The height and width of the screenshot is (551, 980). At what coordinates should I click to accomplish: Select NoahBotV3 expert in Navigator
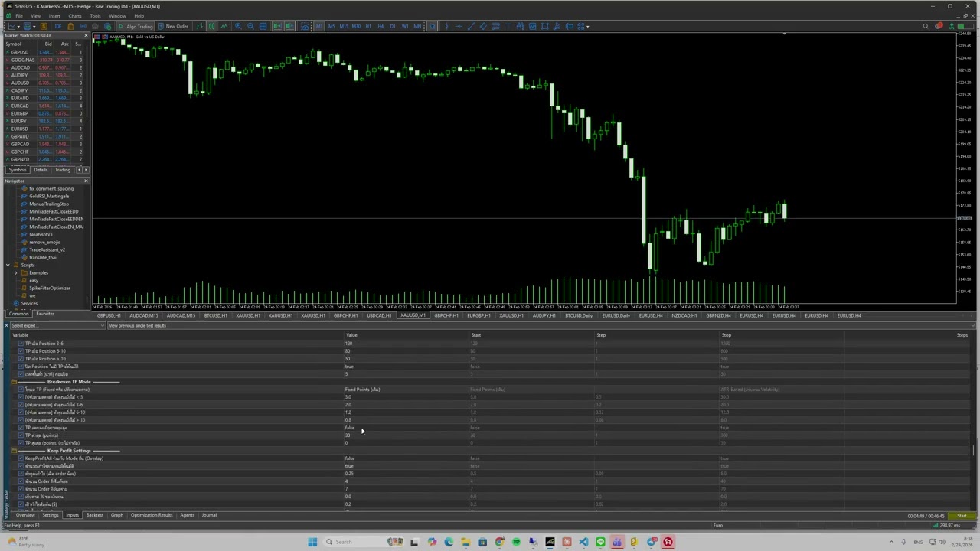pyautogui.click(x=41, y=234)
